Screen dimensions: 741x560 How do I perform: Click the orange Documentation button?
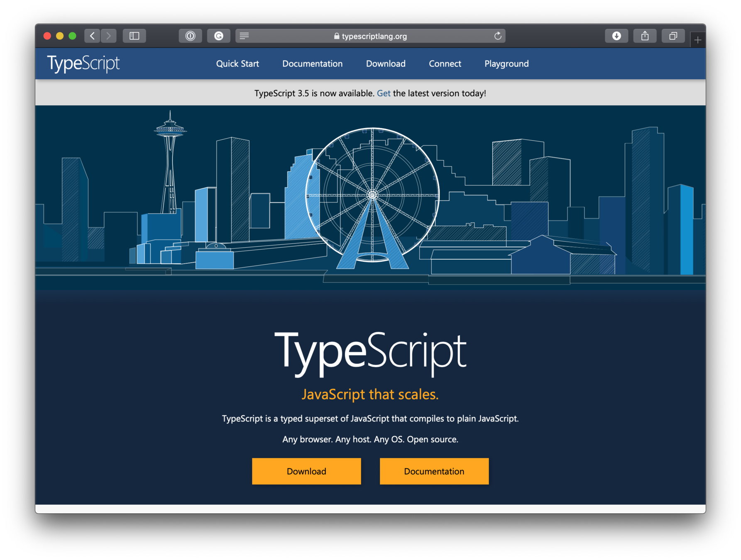(434, 471)
